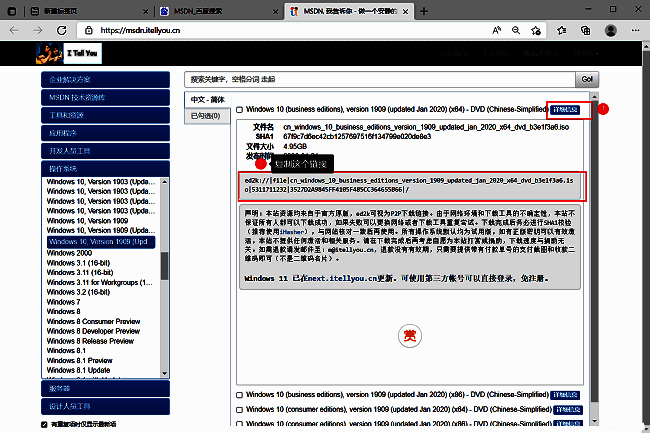Click the padlock site info icon
This screenshot has width=650, height=433.
88,30
